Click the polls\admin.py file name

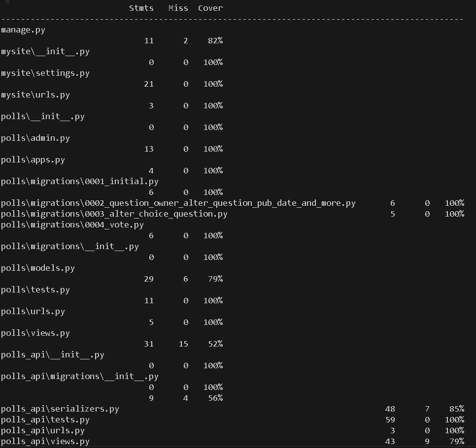(35, 138)
